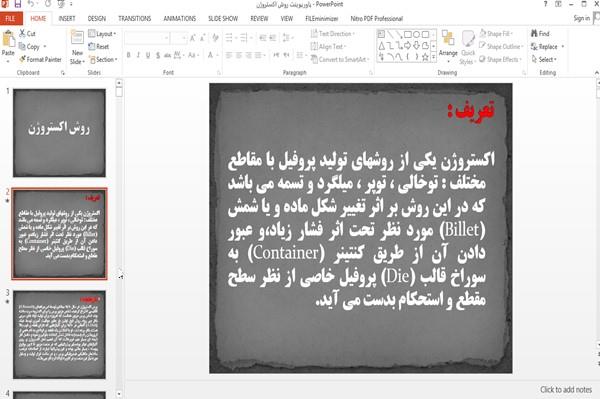The width and height of the screenshot is (600, 399).
Task: Click the Redo icon in quick access toolbar
Action: (48, 4)
